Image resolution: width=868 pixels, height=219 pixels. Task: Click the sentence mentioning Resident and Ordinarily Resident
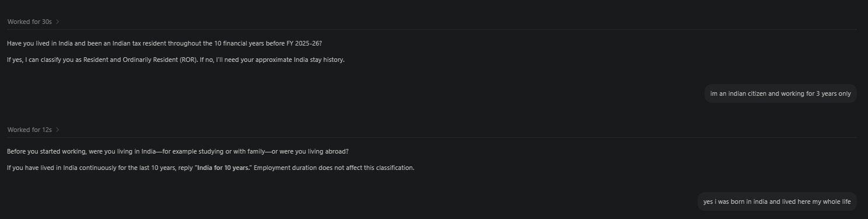click(x=176, y=60)
